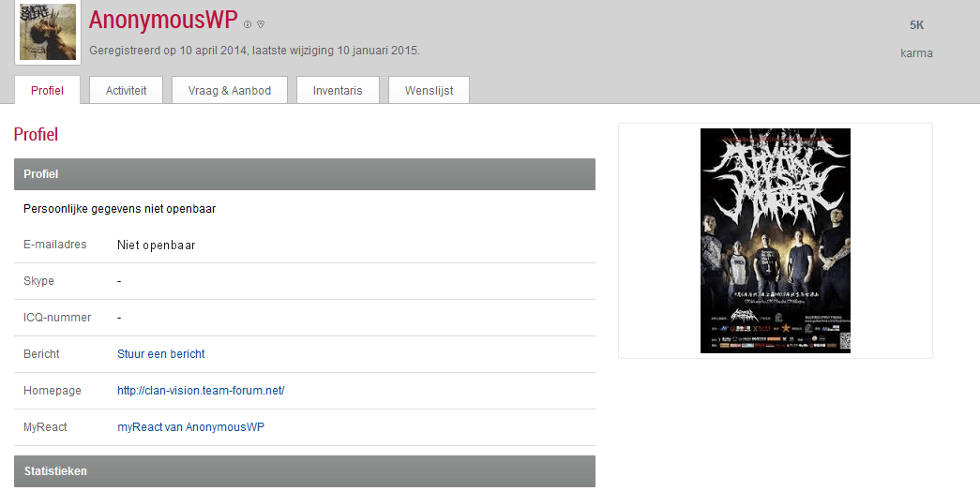Open the triangle dropdown next to the username

[261, 24]
